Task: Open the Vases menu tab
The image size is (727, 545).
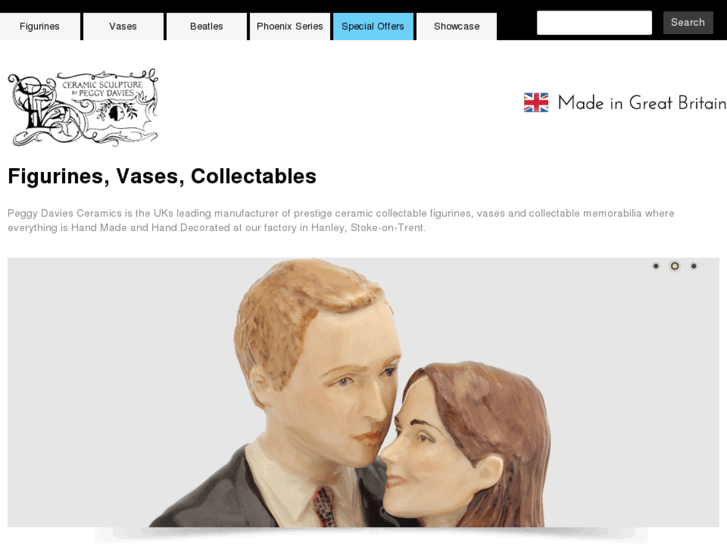Action: click(x=123, y=26)
